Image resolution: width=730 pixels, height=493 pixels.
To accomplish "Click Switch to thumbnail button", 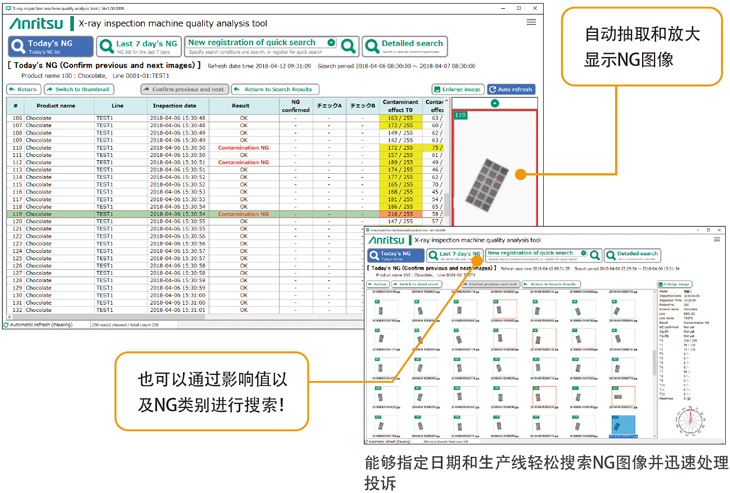I will 79,89.
